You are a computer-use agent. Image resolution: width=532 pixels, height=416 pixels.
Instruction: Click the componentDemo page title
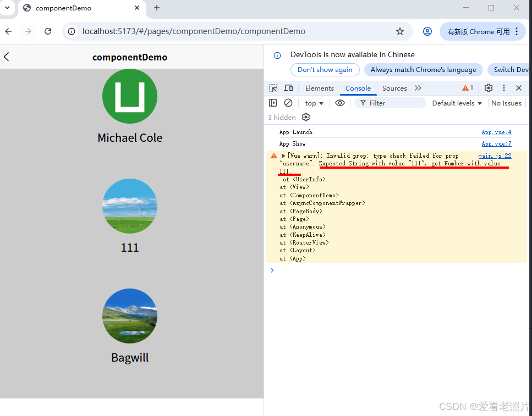coord(130,57)
